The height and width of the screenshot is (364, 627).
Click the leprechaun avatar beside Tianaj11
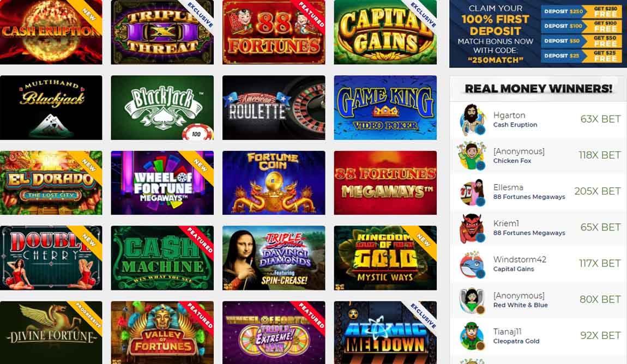(x=472, y=336)
